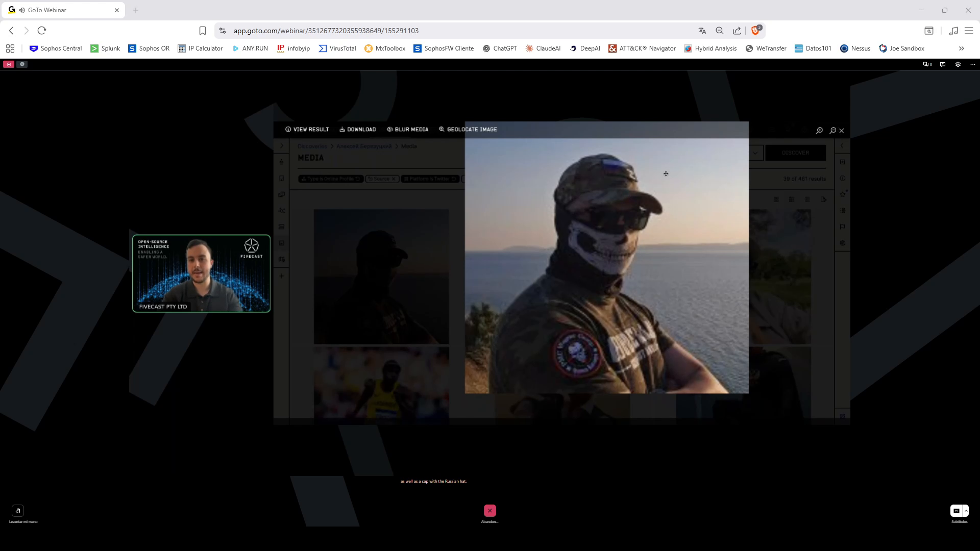This screenshot has height=551, width=980.
Task: Toggle Subtítulos closed captions
Action: (x=957, y=511)
